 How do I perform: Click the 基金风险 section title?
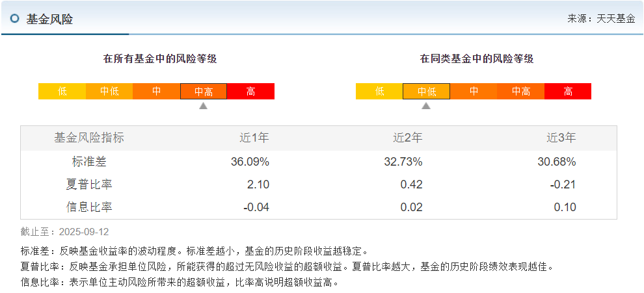tap(49, 19)
